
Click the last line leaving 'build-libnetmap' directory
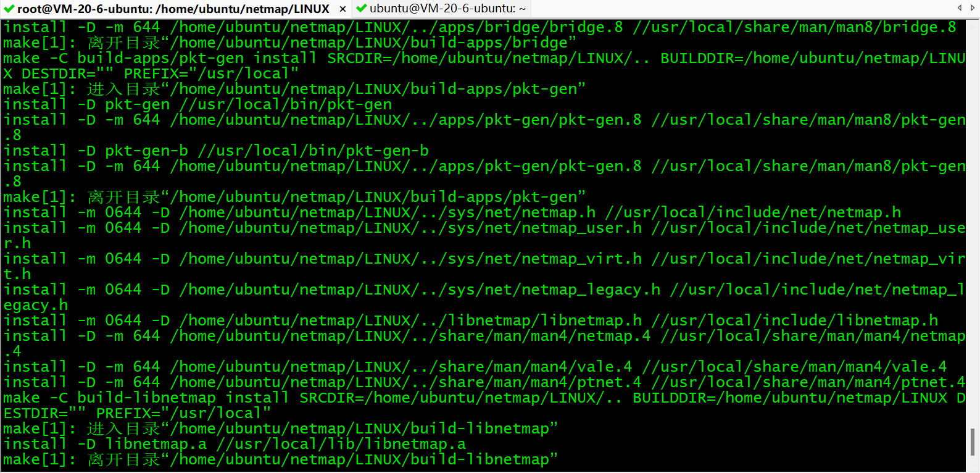tap(281, 459)
